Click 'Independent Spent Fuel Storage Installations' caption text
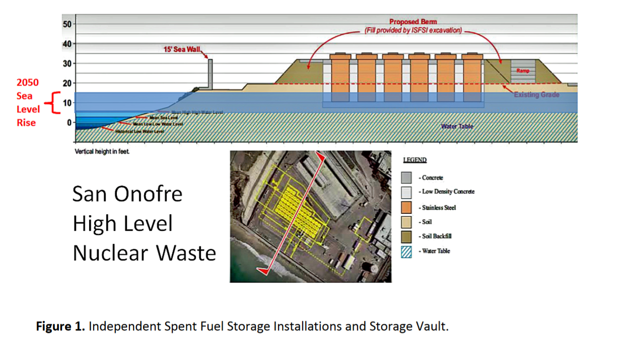This screenshot has width=644, height=339. pos(216,326)
